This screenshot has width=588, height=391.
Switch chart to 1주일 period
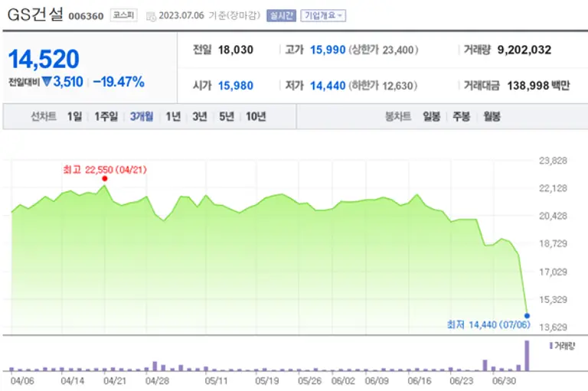click(x=106, y=117)
